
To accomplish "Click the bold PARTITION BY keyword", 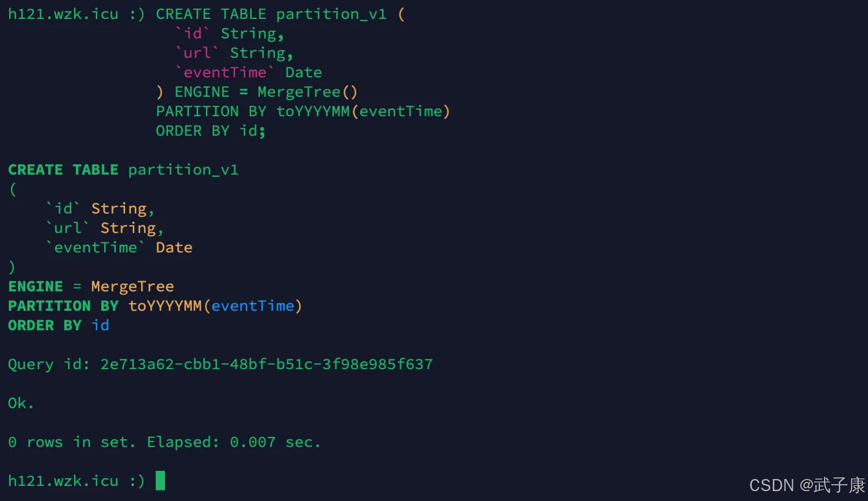I will 63,306.
